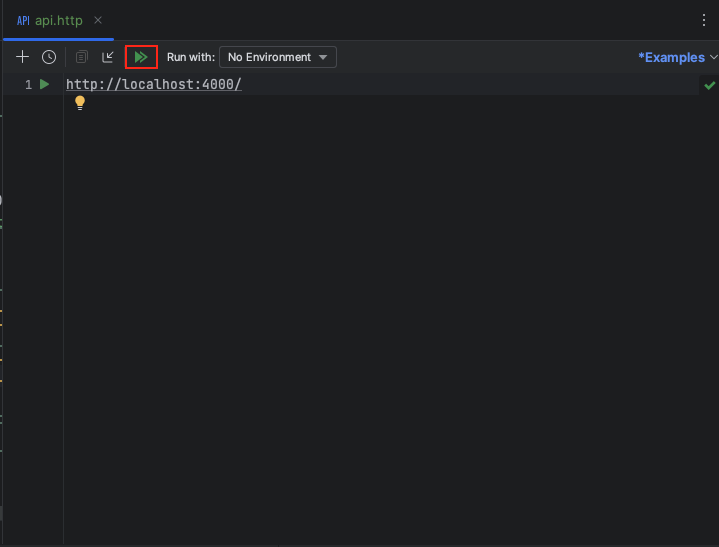Viewport: 719px width, 547px height.
Task: Click line number 1 in the gutter
Action: 28,85
